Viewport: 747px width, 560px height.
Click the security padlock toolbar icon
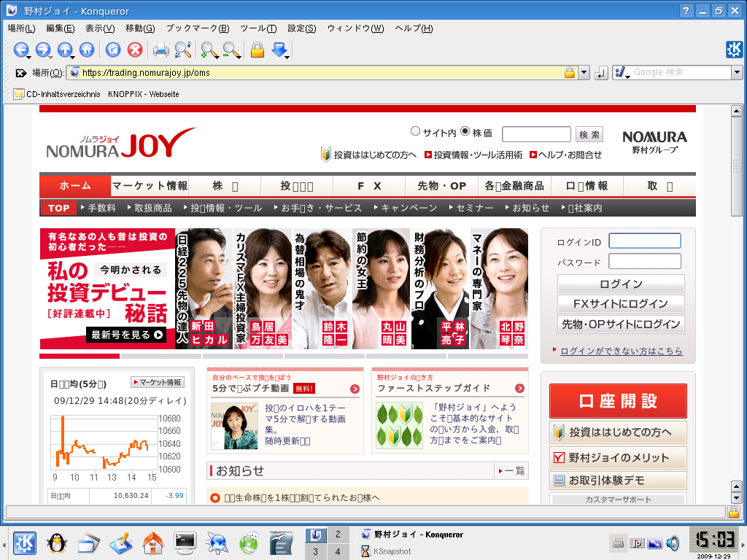(x=258, y=50)
